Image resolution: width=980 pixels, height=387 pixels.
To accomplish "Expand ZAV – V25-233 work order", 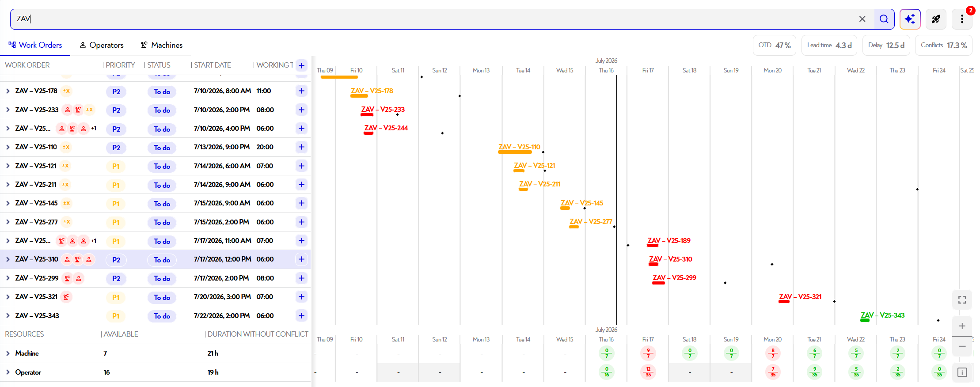I will (8, 110).
